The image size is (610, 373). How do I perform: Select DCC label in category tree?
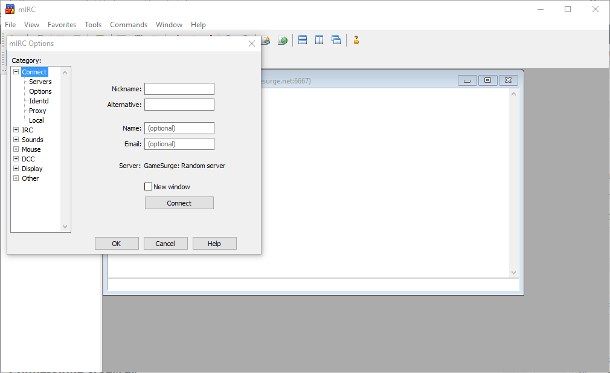point(28,159)
